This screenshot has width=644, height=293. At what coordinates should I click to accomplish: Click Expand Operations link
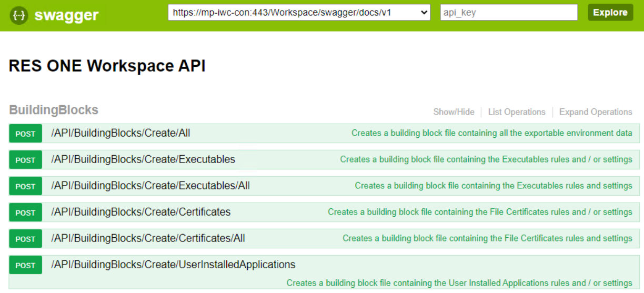[596, 112]
